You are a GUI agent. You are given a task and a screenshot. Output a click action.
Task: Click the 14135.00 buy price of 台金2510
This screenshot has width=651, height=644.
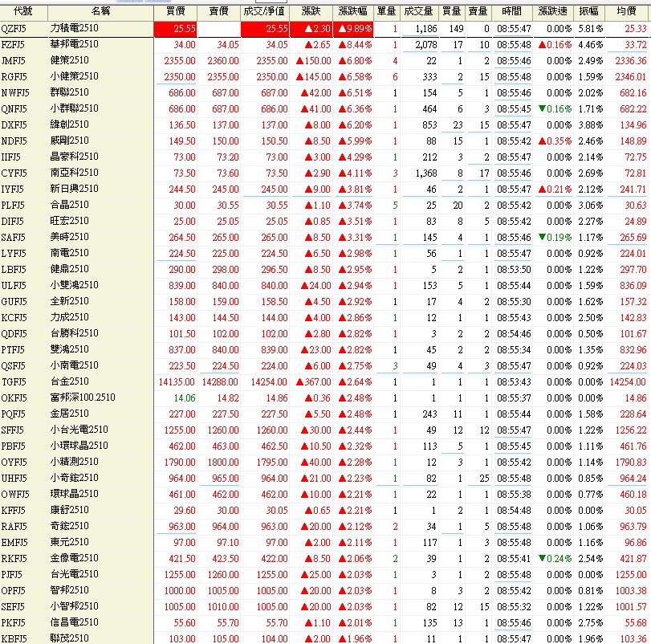point(176,381)
